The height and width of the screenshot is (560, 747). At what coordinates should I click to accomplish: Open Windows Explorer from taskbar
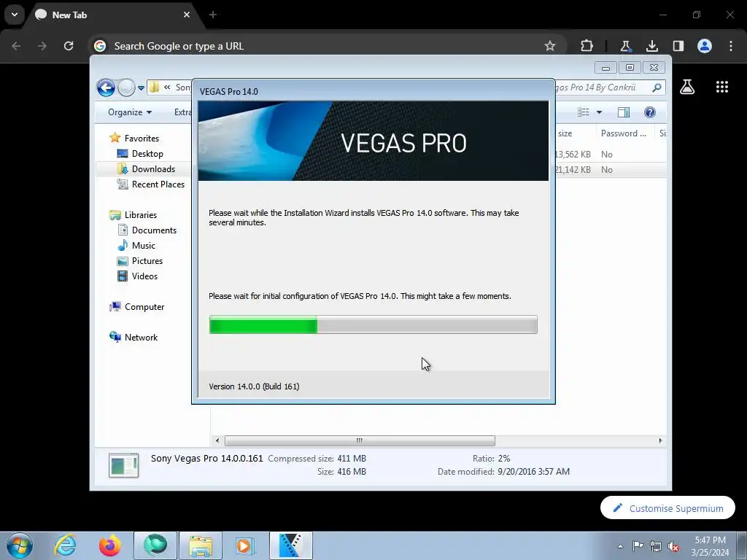pos(201,545)
